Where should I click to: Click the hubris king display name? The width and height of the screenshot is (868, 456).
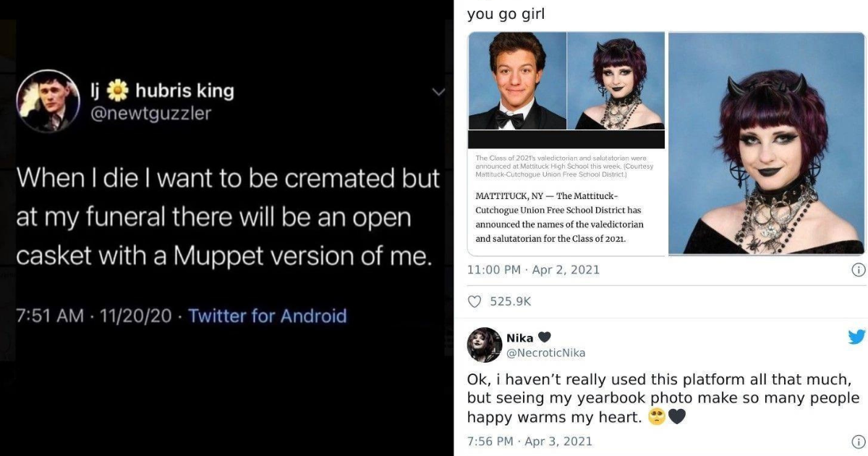(x=184, y=90)
